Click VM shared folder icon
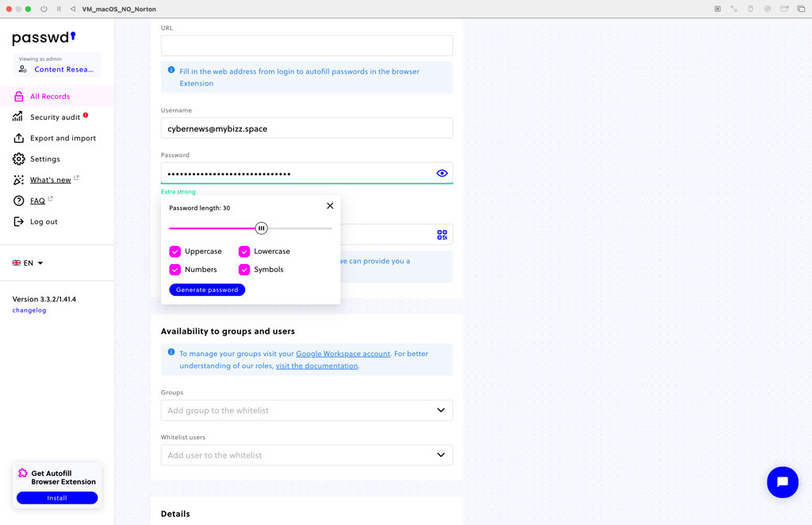 [x=784, y=9]
